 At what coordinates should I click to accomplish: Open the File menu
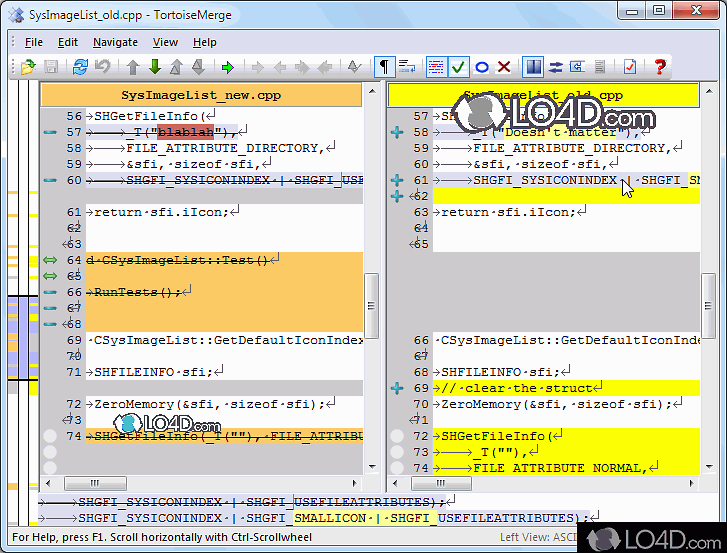pos(33,42)
